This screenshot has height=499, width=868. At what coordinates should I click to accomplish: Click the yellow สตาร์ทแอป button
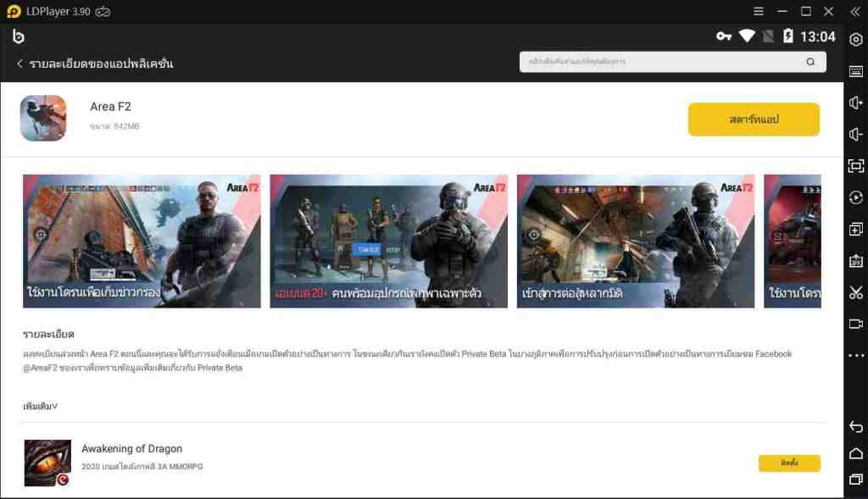[x=754, y=119]
